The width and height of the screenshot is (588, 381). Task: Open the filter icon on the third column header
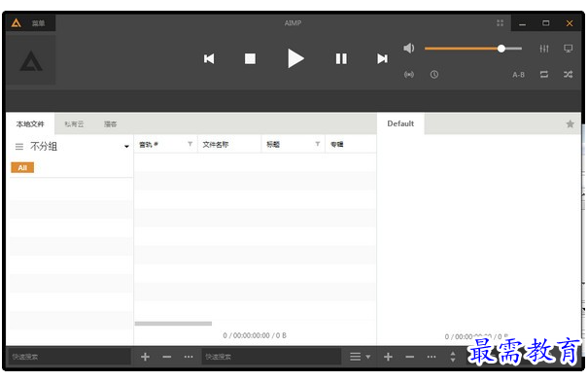coord(318,144)
